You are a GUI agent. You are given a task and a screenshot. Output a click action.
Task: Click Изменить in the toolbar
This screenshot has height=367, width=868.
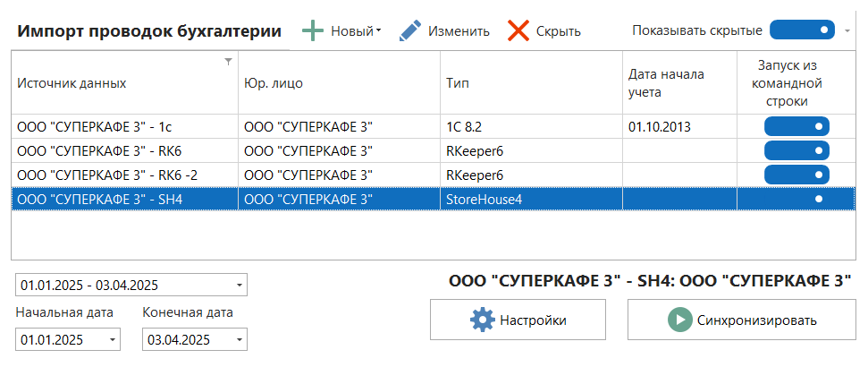click(x=459, y=31)
